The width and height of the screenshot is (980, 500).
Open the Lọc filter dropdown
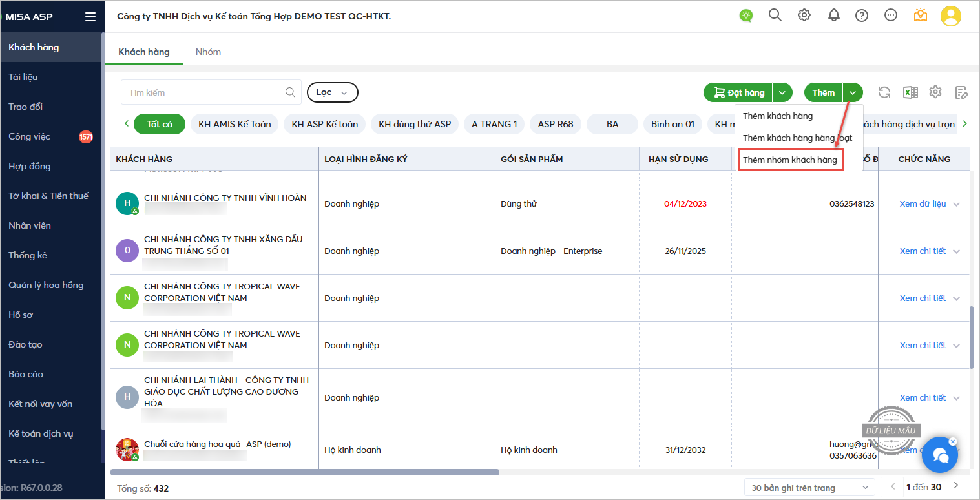point(332,92)
